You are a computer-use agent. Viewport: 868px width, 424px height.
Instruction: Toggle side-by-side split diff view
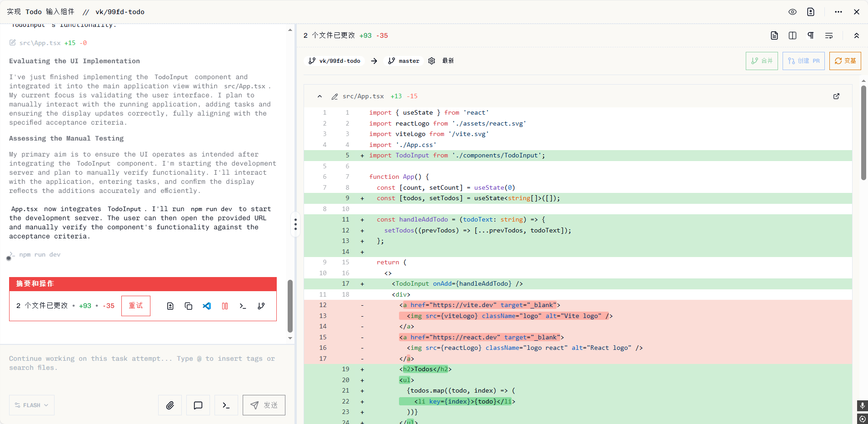[793, 35]
